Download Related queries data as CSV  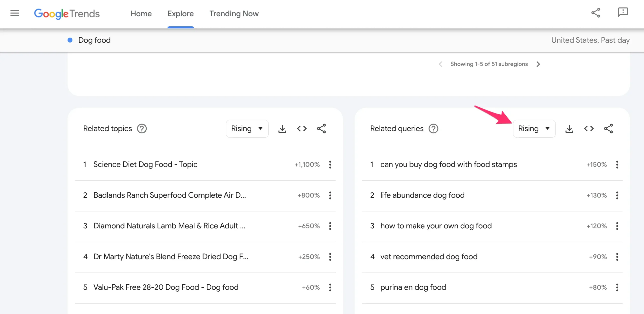[x=569, y=129]
